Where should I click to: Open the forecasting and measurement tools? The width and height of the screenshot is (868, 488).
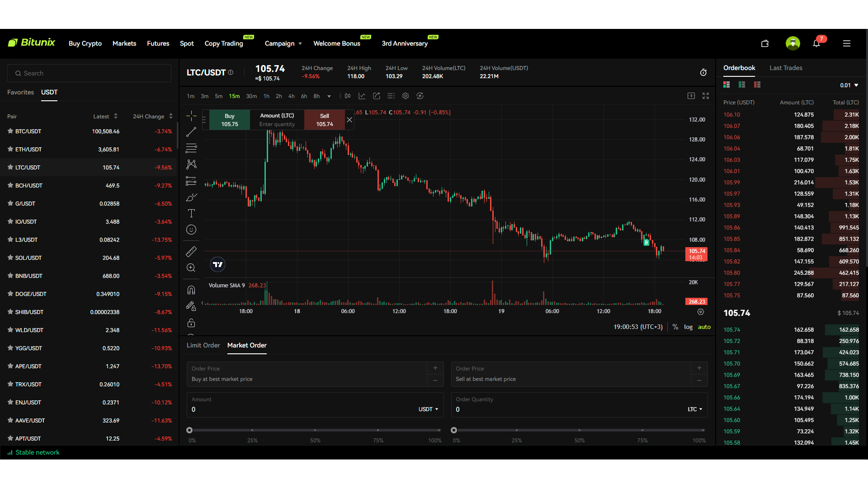click(191, 181)
